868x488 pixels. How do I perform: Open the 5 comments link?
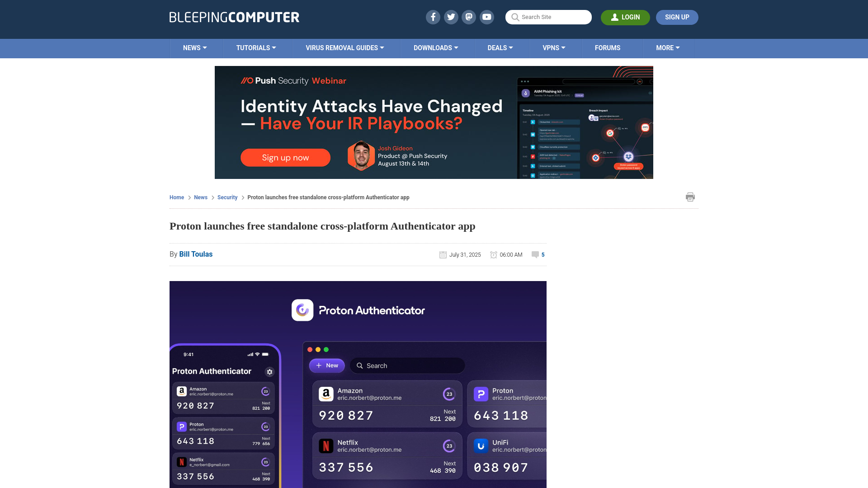coord(543,255)
